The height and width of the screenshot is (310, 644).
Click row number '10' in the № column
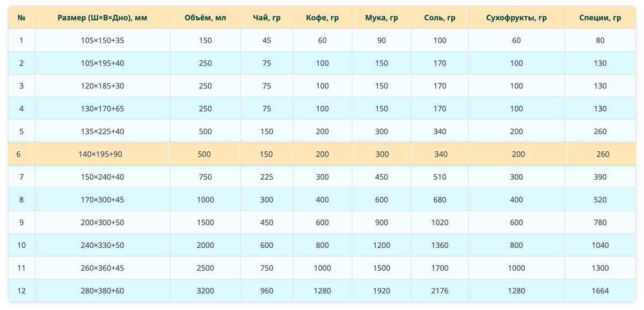click(21, 245)
